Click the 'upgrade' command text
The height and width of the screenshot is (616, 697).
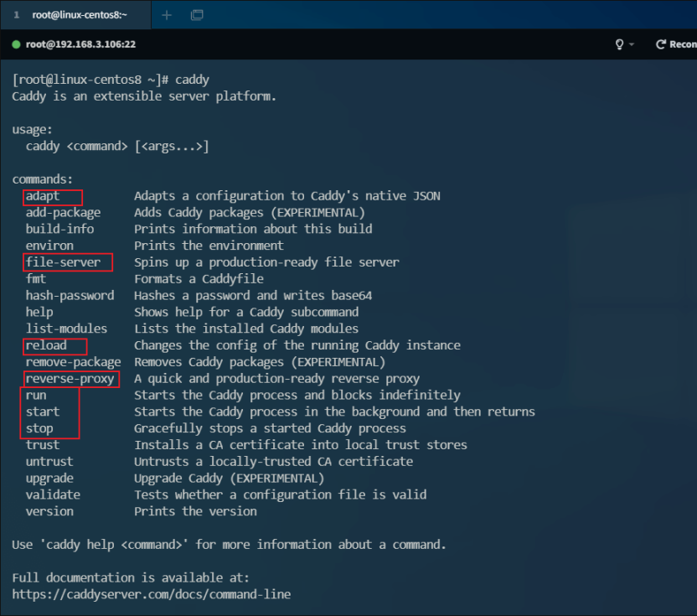click(49, 478)
